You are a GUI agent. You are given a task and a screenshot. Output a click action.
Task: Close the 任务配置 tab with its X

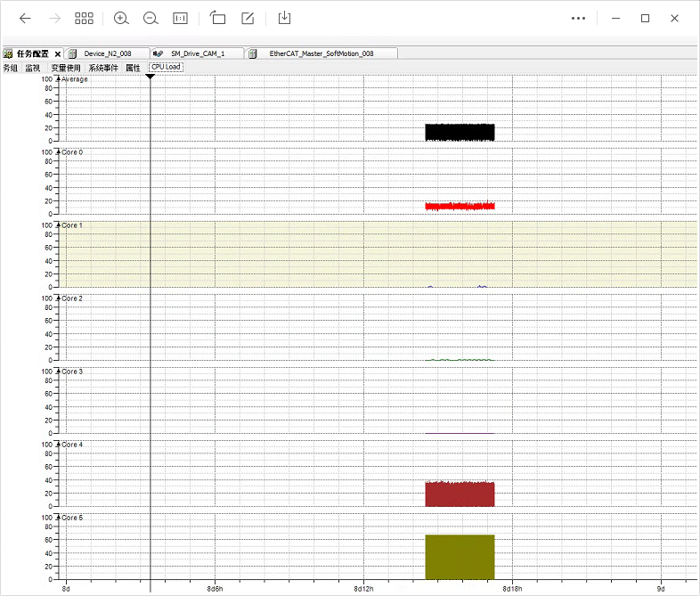point(58,53)
